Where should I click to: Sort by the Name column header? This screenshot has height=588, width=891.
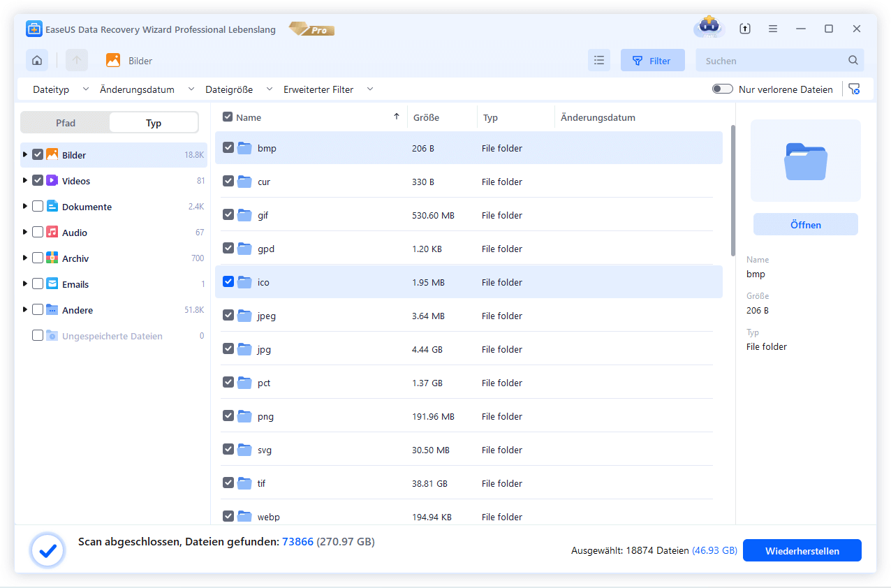pyautogui.click(x=249, y=117)
